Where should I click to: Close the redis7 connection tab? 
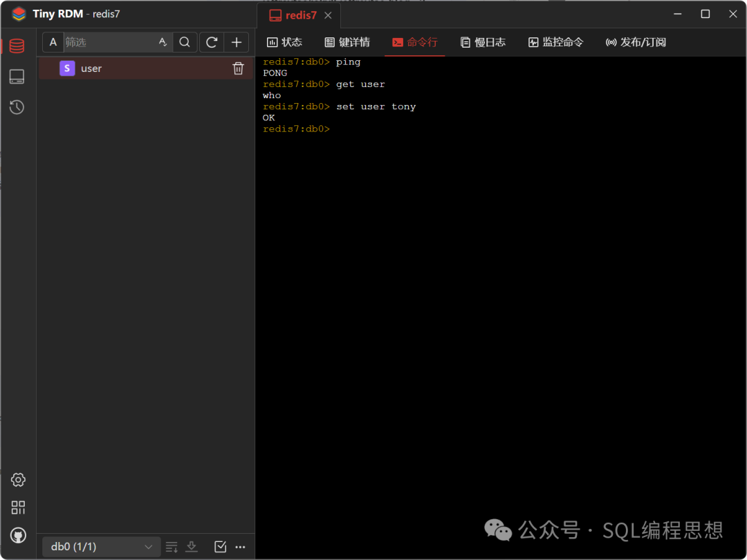click(328, 15)
